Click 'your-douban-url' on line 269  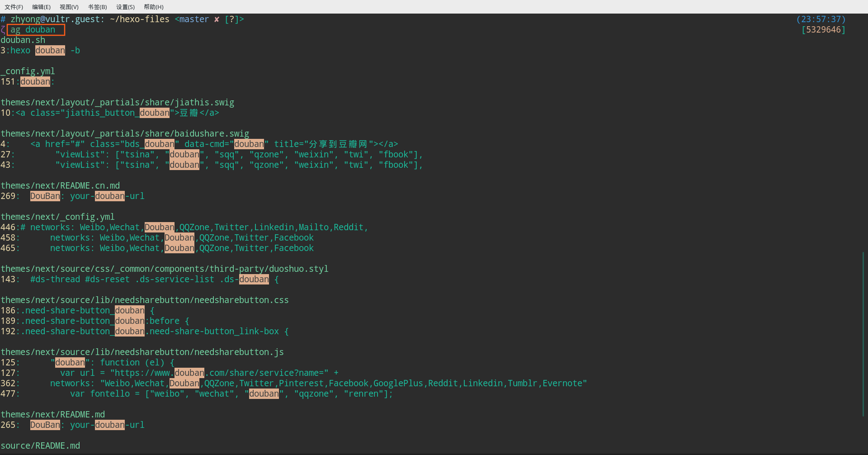[107, 196]
